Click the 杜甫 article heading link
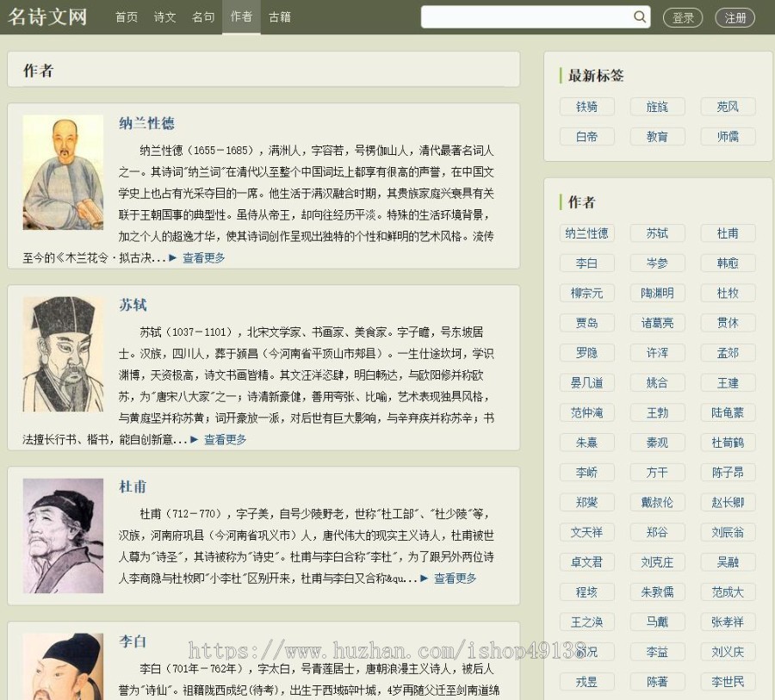 pyautogui.click(x=133, y=486)
